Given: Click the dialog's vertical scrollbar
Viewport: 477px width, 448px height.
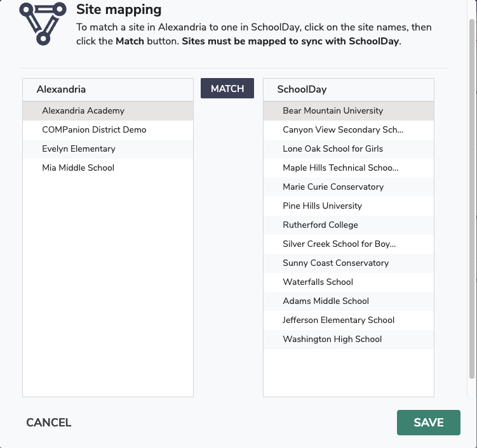Looking at the screenshot, I should pos(472,199).
